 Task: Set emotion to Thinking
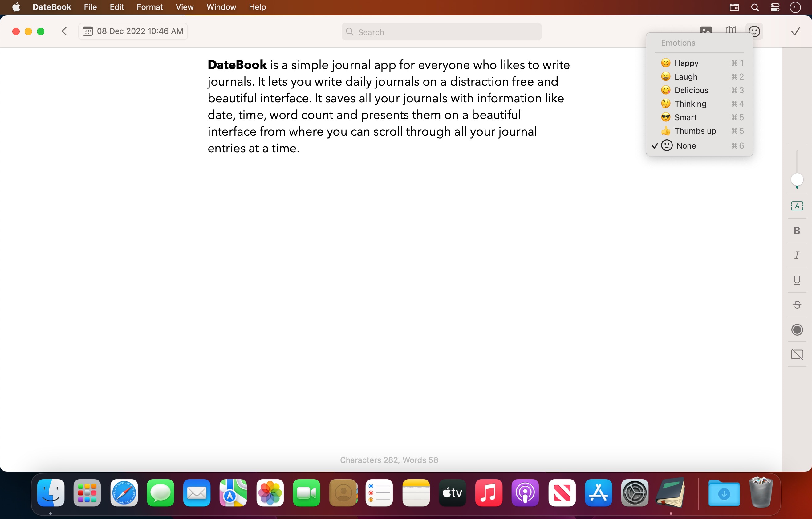point(699,104)
